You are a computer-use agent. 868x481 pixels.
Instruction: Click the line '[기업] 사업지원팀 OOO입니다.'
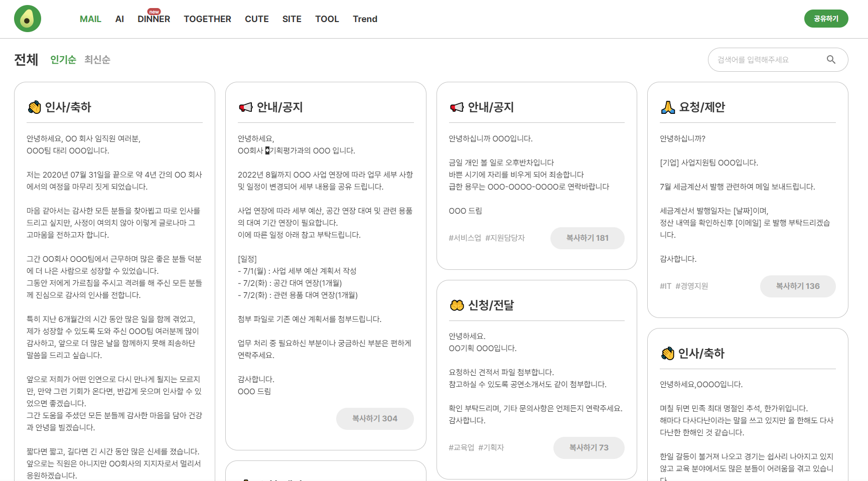coord(709,163)
